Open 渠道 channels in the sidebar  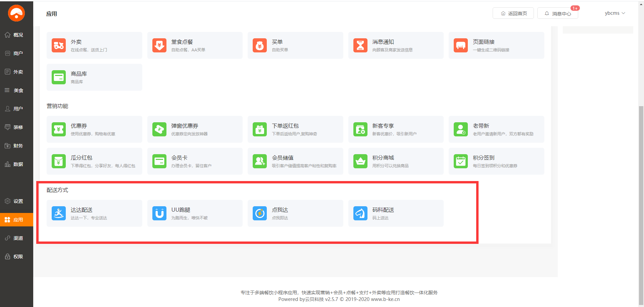pyautogui.click(x=16, y=238)
